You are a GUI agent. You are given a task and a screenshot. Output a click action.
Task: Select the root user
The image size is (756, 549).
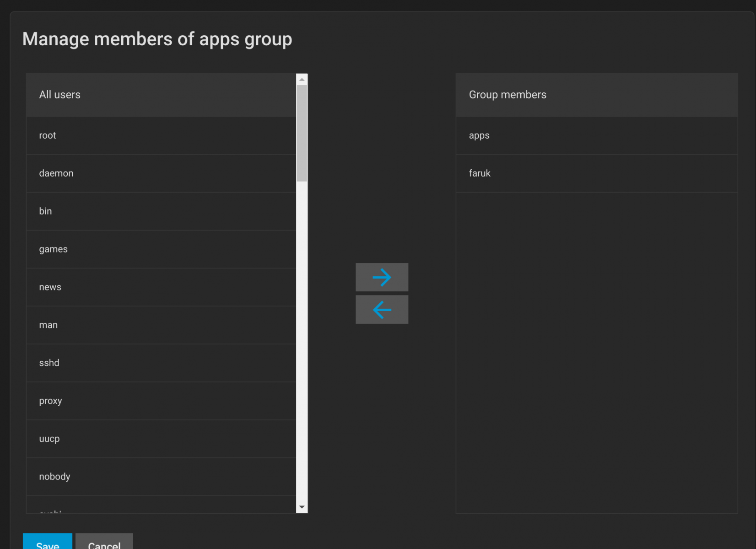[161, 135]
